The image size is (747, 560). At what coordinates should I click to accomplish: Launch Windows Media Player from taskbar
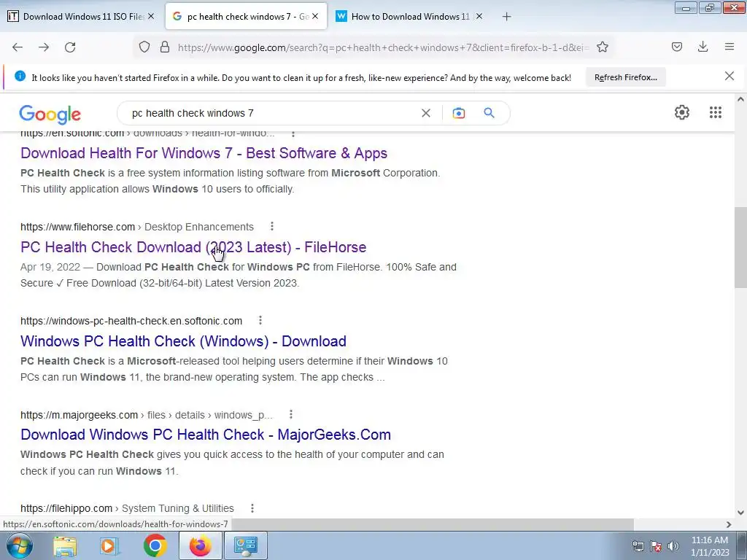(x=109, y=545)
